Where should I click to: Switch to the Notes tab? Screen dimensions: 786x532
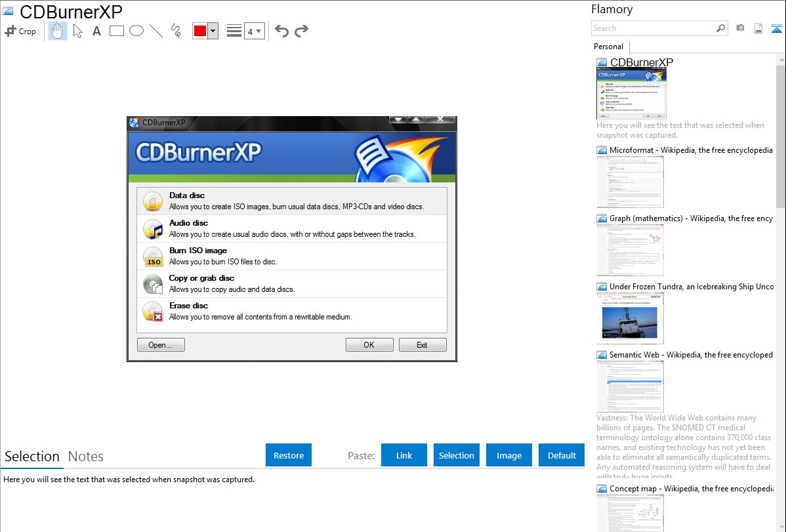[x=86, y=457]
